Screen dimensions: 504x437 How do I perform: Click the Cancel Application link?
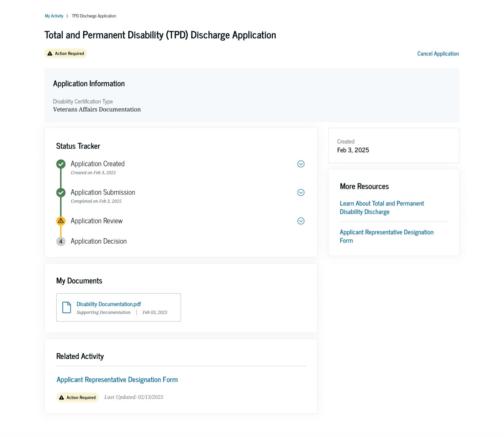point(438,53)
